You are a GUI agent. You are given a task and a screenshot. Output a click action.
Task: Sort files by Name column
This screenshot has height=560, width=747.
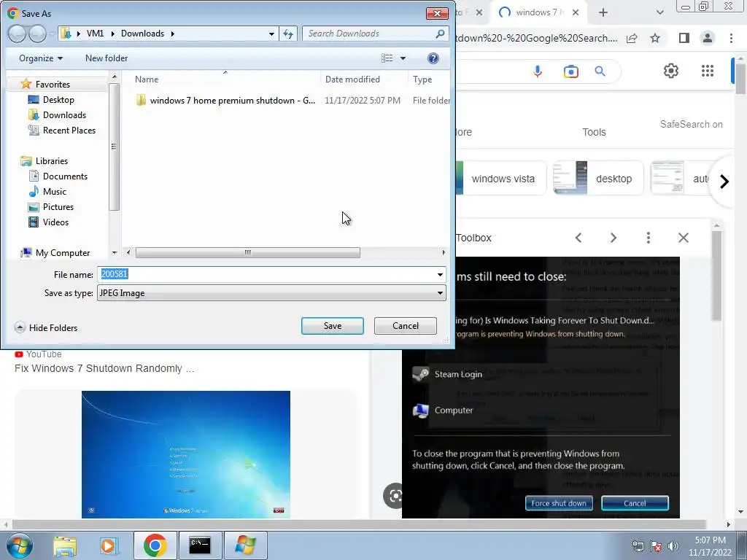click(x=147, y=79)
